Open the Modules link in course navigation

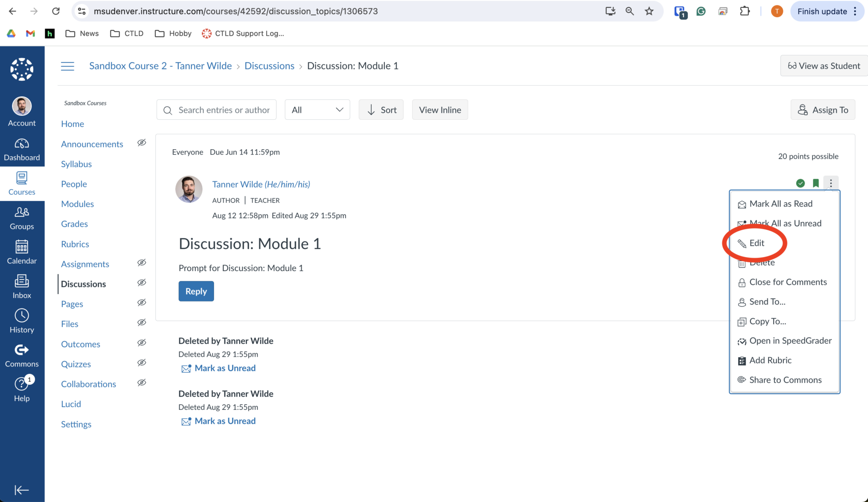tap(77, 204)
